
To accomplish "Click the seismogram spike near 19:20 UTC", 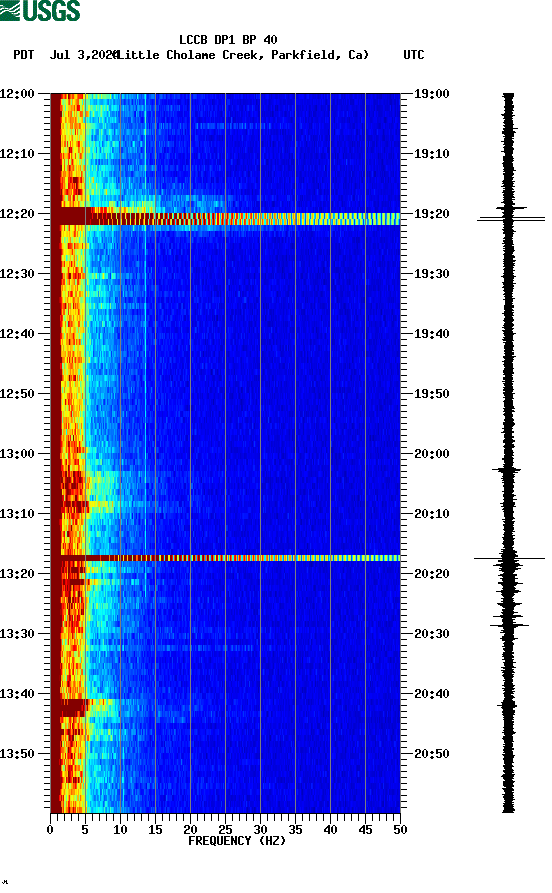I will (511, 219).
